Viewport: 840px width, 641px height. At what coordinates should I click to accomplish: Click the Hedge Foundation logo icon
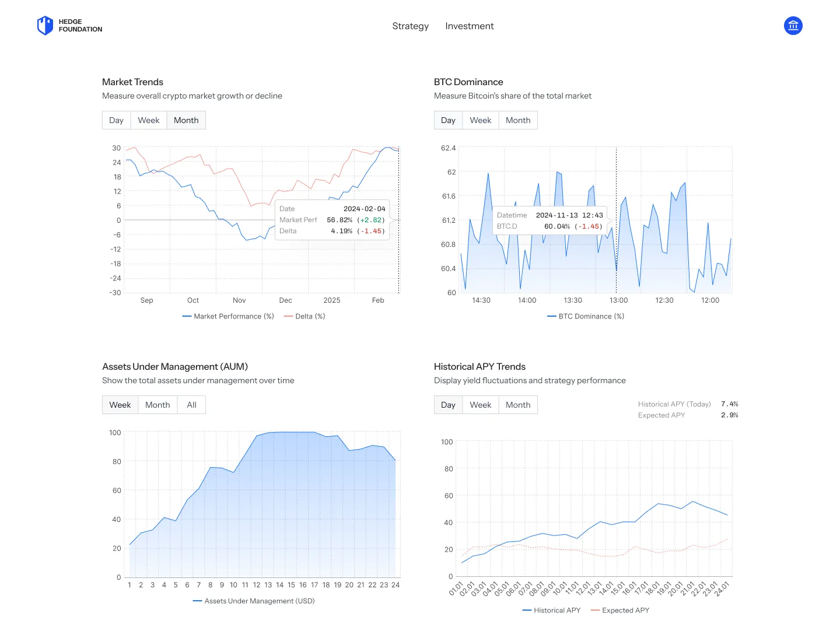click(45, 26)
